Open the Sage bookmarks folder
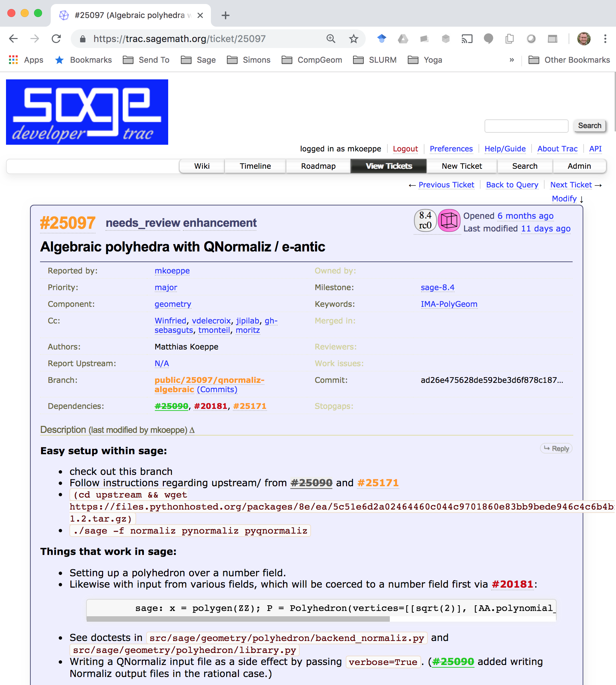The width and height of the screenshot is (616, 685). [x=198, y=60]
